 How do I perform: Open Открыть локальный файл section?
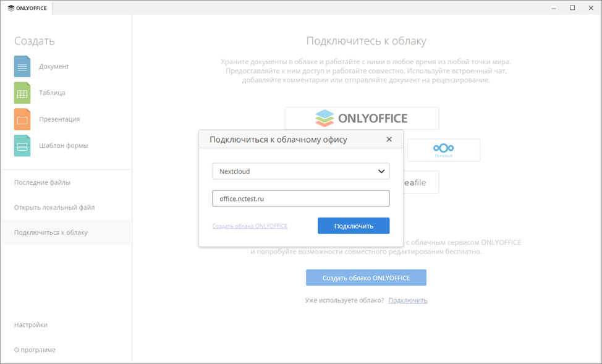54,208
